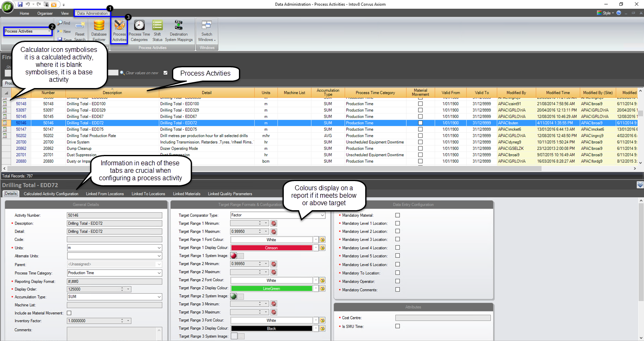Toggle Include as Material Movement checkbox
The height and width of the screenshot is (341, 644).
coord(69,313)
